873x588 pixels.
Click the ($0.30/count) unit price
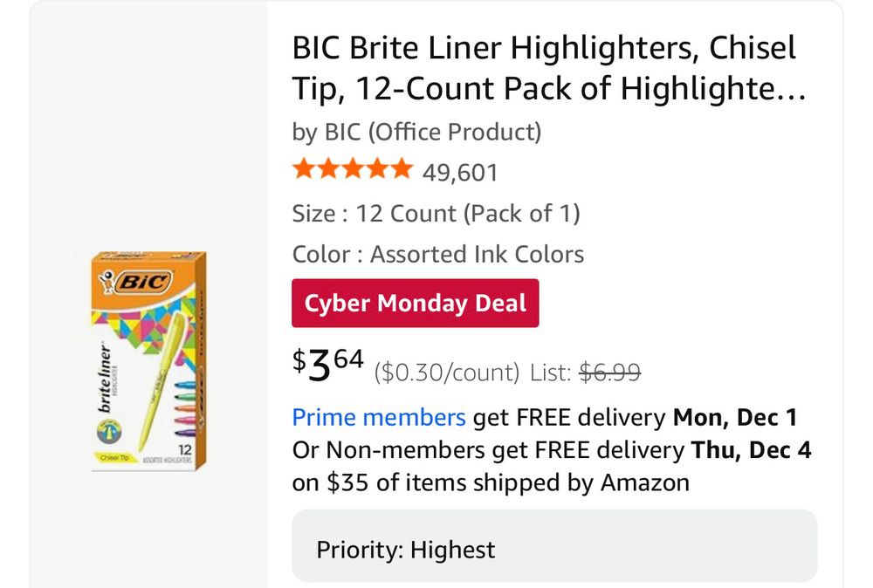[447, 373]
